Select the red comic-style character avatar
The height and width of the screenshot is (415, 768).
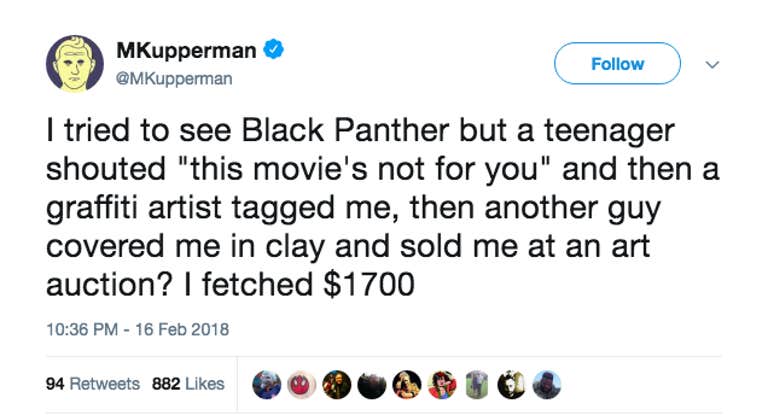pyautogui.click(x=442, y=385)
